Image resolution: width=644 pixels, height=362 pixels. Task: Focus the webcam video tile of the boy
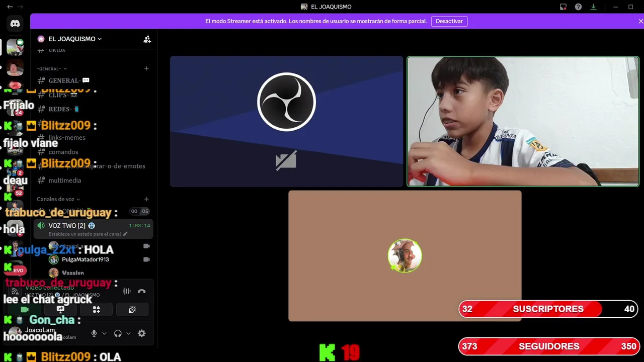tap(523, 121)
